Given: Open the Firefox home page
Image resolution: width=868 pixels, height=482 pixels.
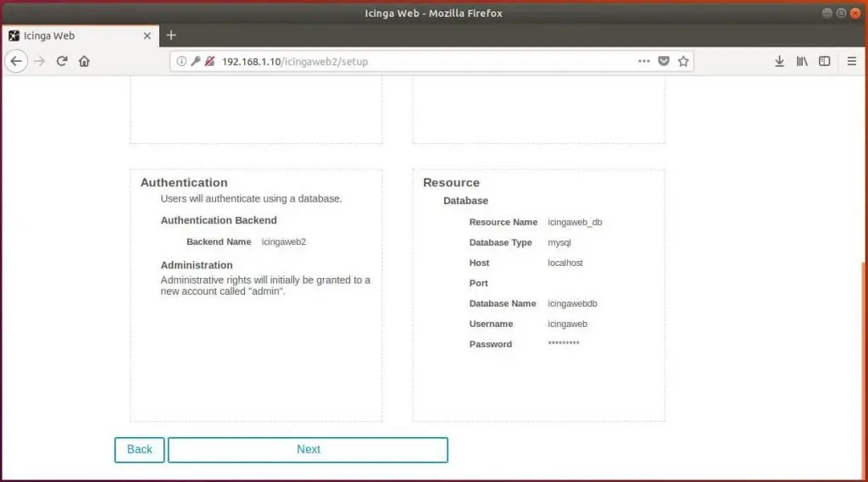Looking at the screenshot, I should point(84,62).
